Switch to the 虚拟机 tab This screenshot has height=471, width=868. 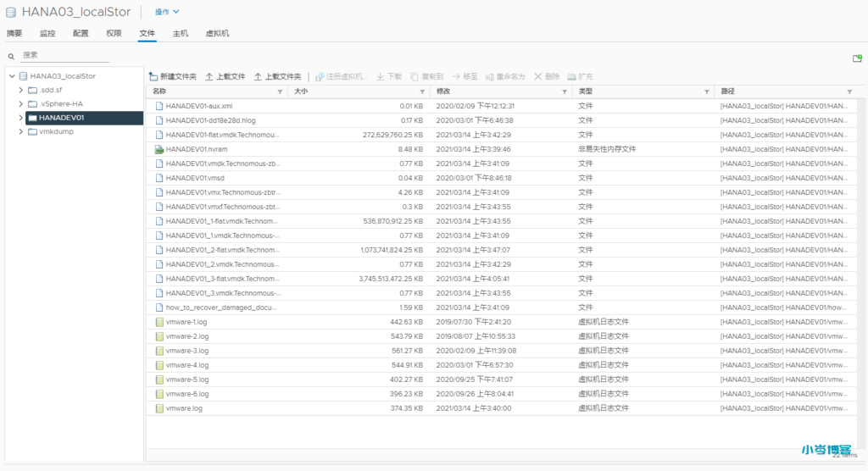(x=217, y=33)
